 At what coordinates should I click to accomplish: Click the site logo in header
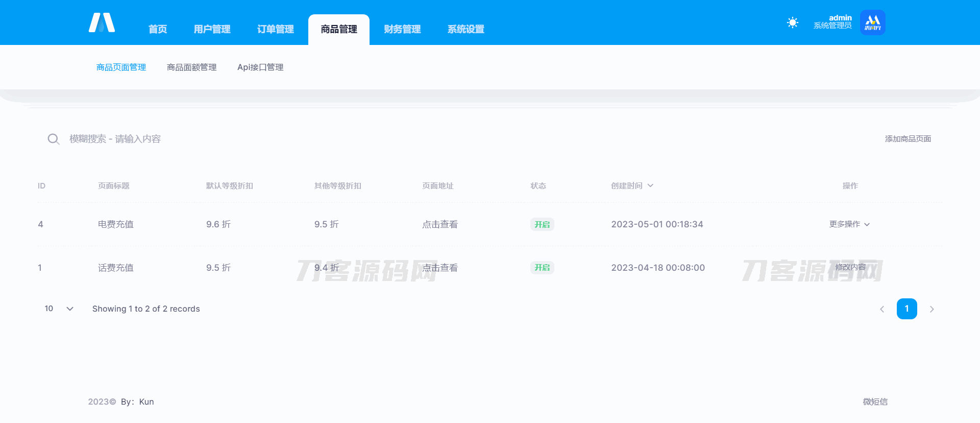pyautogui.click(x=102, y=23)
